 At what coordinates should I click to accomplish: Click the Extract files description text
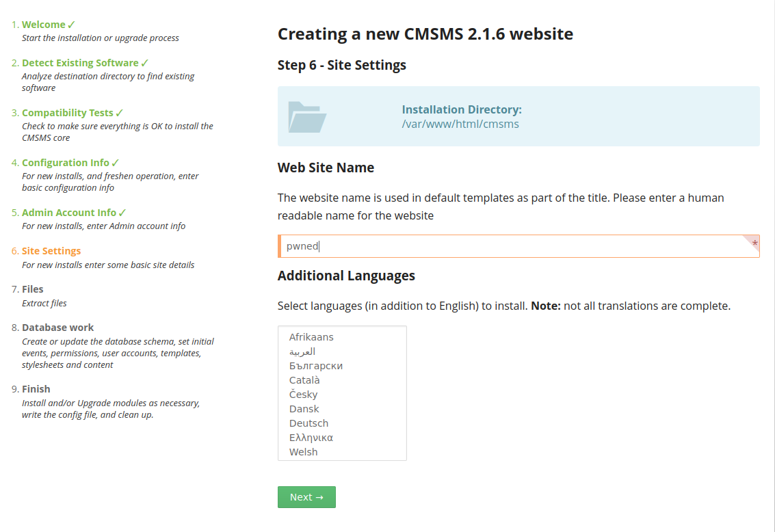(44, 304)
